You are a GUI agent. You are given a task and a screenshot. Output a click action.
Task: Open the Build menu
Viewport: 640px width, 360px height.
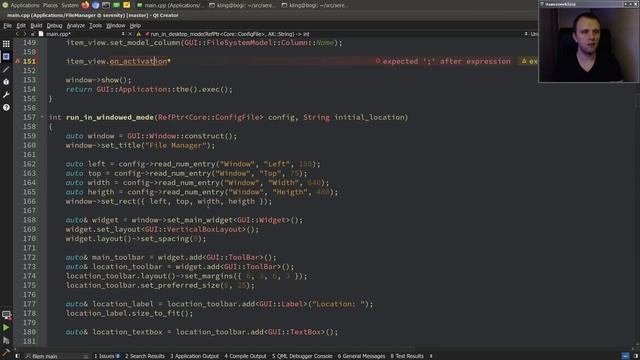click(36, 25)
